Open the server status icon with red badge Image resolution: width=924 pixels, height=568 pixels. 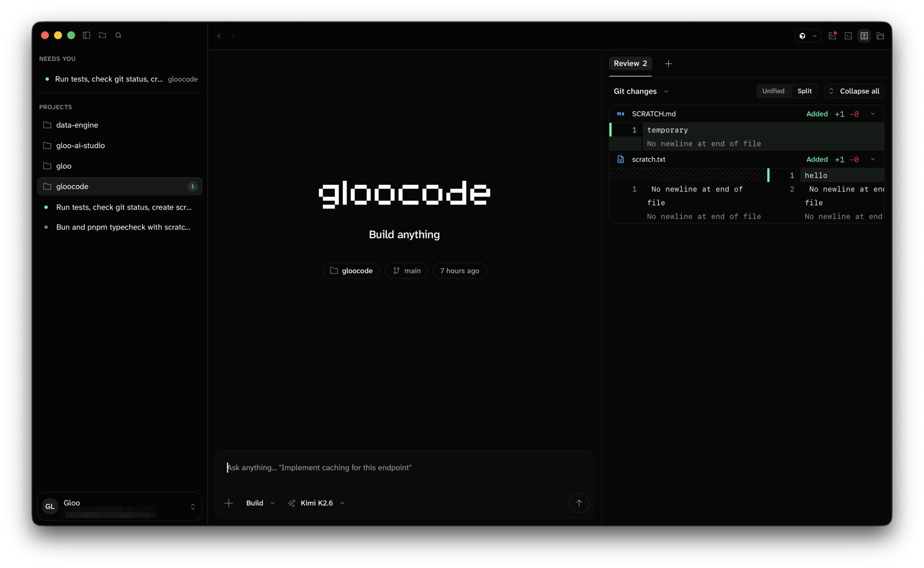pos(833,36)
